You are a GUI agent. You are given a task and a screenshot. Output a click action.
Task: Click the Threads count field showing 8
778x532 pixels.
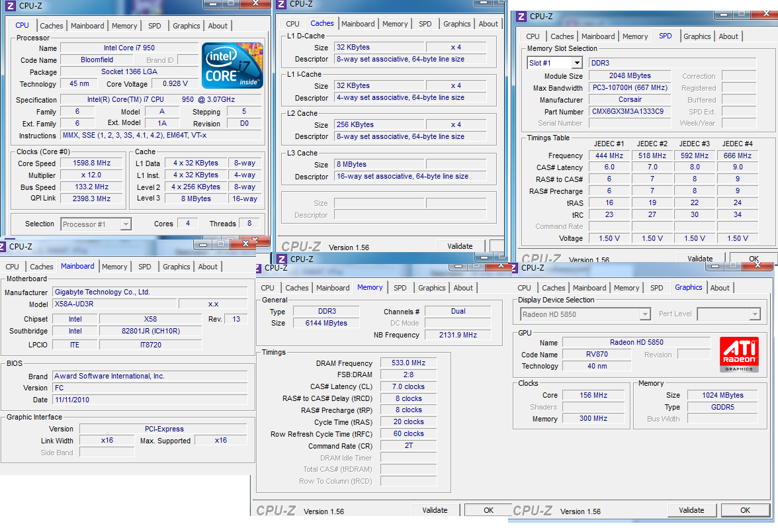(x=249, y=224)
